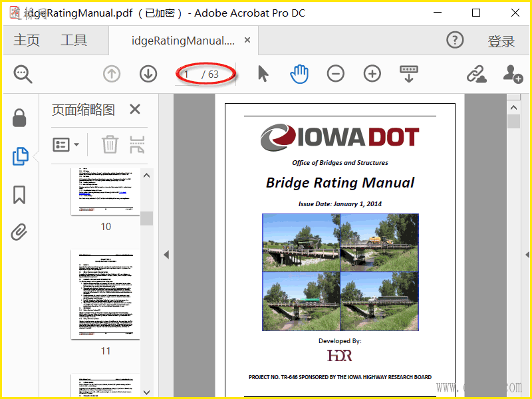This screenshot has width=532, height=399.
Task: Zoom out with the minus button
Action: 336,74
